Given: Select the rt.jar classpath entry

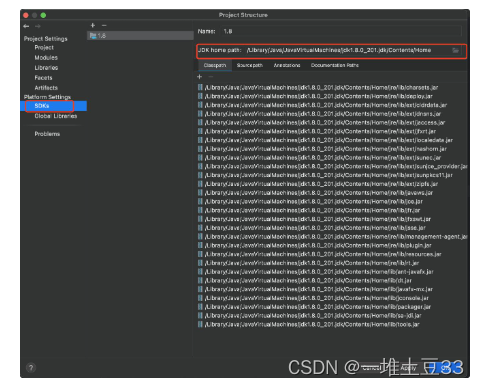Looking at the screenshot, I should coord(308,263).
